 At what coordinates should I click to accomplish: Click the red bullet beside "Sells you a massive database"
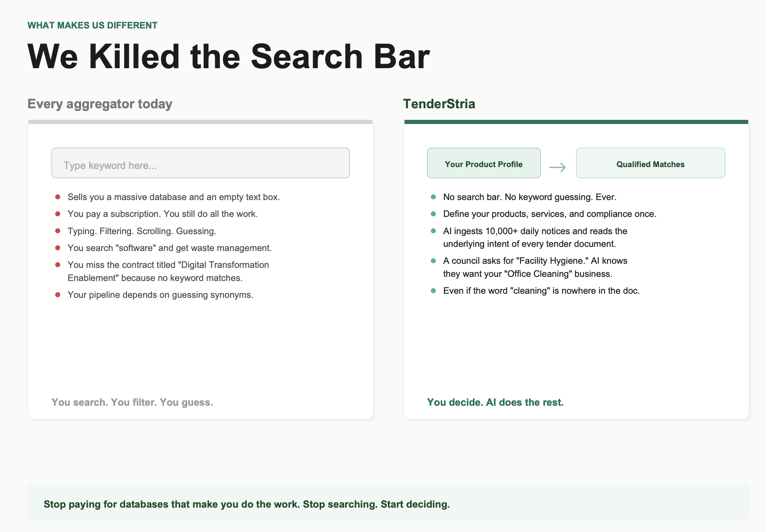[58, 197]
